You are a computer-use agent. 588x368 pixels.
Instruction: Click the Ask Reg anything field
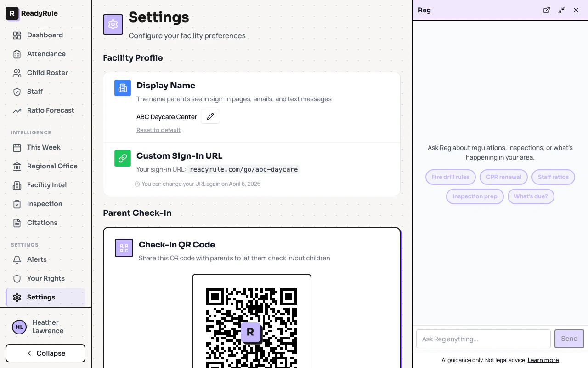[483, 339]
